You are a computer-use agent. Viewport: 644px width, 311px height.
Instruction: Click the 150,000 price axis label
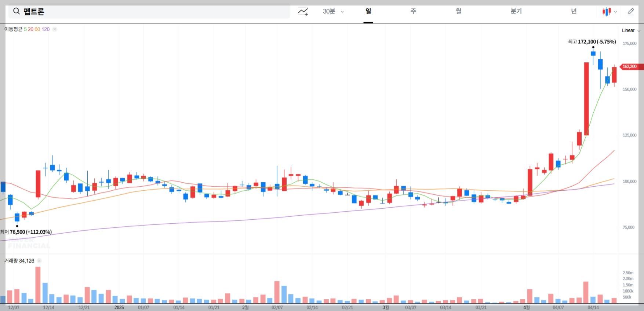click(x=629, y=89)
